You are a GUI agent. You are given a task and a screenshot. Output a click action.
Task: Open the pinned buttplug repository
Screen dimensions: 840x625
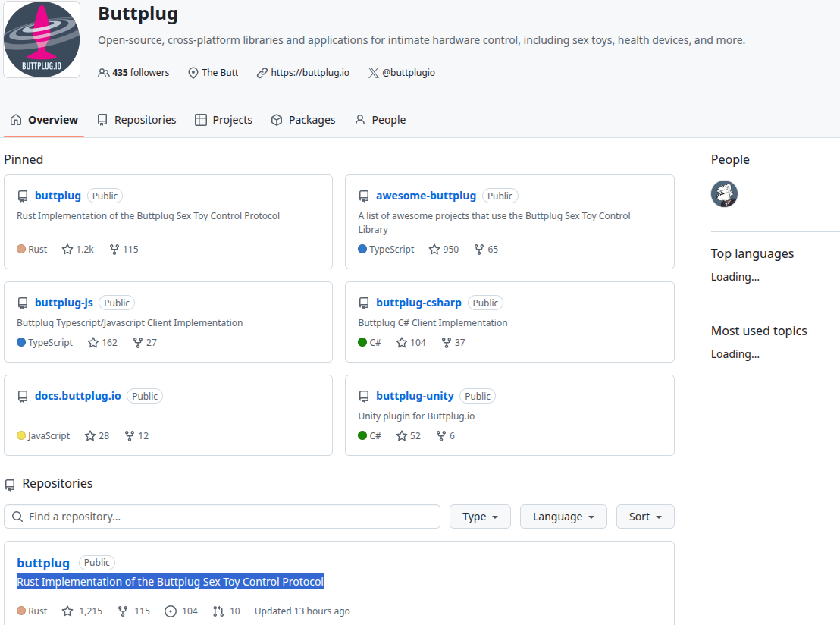58,196
